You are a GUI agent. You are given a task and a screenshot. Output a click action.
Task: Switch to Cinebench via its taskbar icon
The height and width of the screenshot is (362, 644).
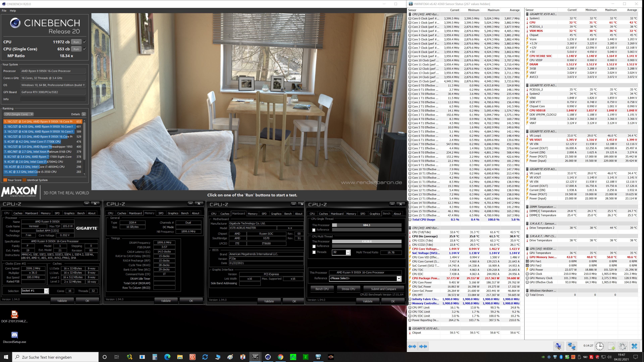coord(268,357)
